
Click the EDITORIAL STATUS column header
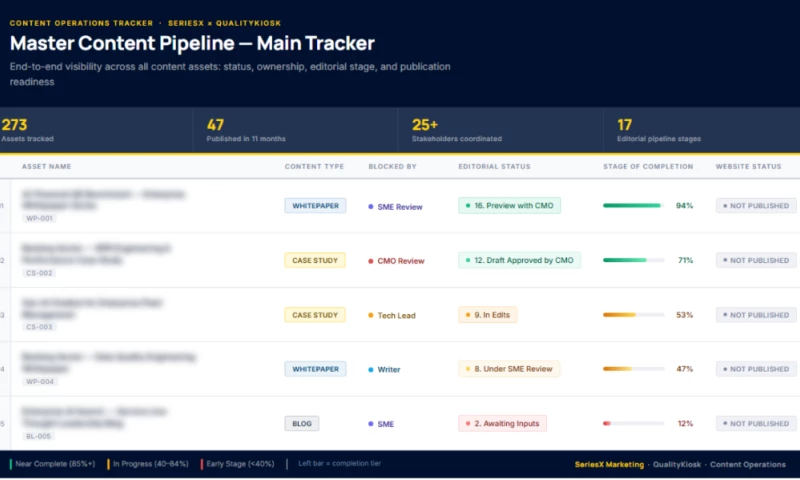pos(494,166)
